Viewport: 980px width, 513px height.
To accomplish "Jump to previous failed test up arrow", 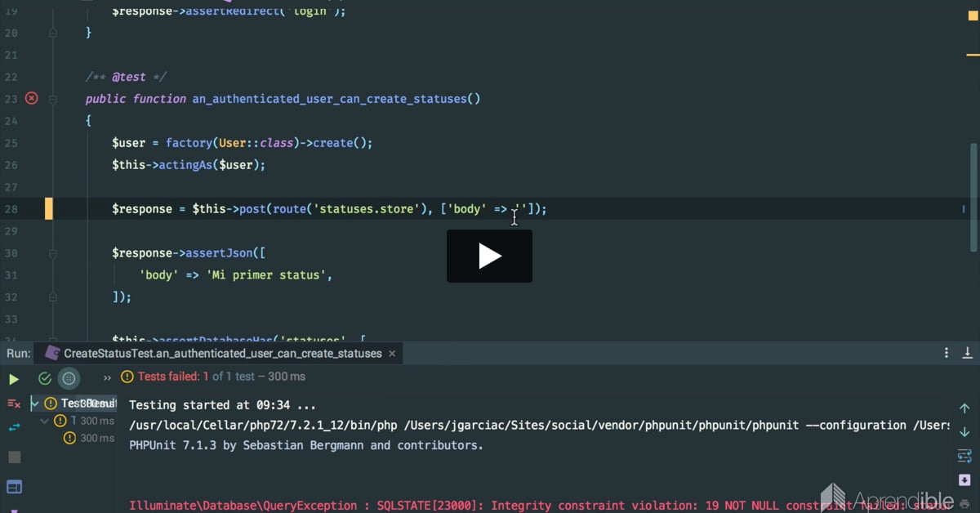I will (964, 408).
